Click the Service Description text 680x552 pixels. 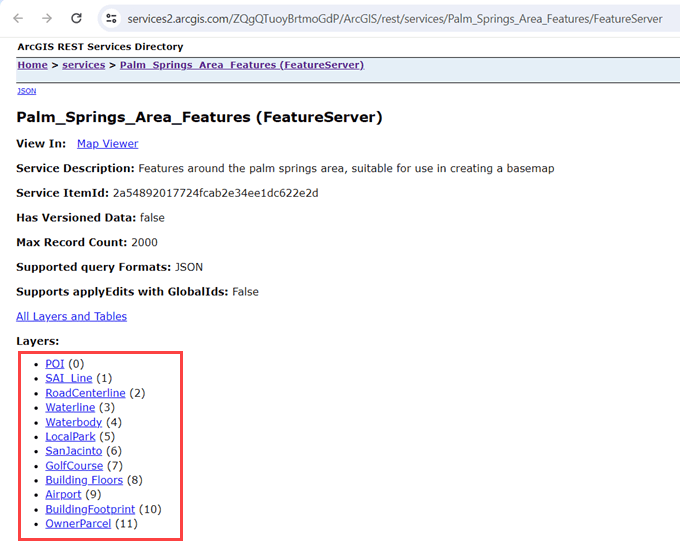click(x=346, y=168)
